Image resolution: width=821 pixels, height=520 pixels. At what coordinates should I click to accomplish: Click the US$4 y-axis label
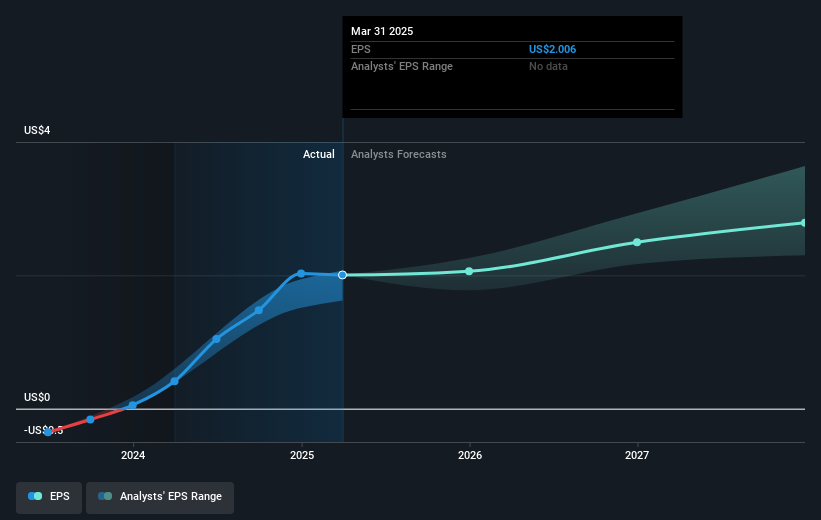pyautogui.click(x=37, y=130)
